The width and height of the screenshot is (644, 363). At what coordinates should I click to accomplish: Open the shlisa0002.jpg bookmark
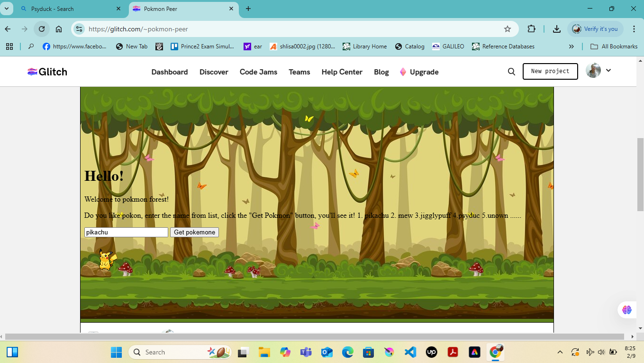[x=302, y=47]
